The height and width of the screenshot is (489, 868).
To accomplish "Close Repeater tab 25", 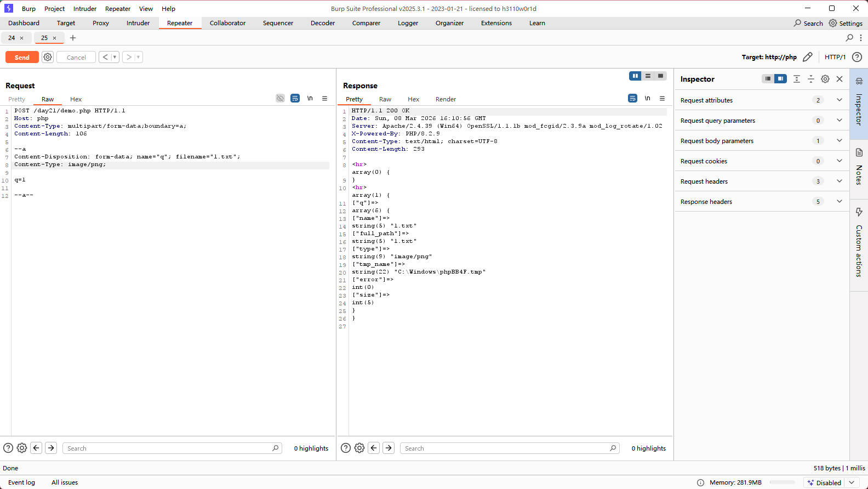I will [54, 38].
